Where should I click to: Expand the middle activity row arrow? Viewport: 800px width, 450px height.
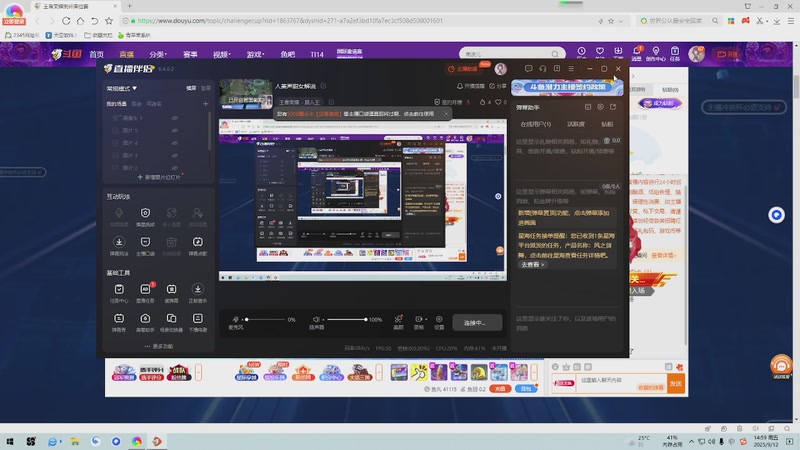pyautogui.click(x=379, y=372)
